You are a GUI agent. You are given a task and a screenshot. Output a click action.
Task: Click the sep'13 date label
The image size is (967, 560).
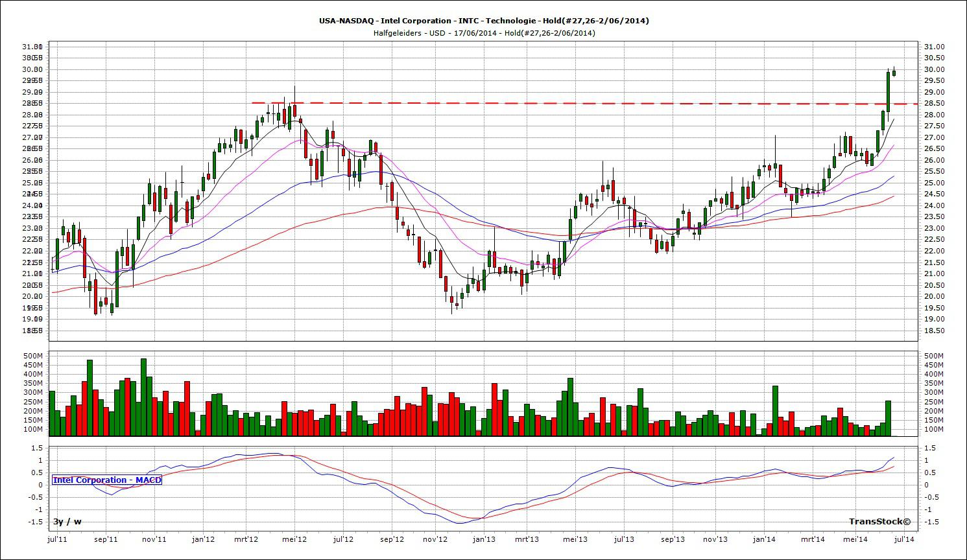673,539
